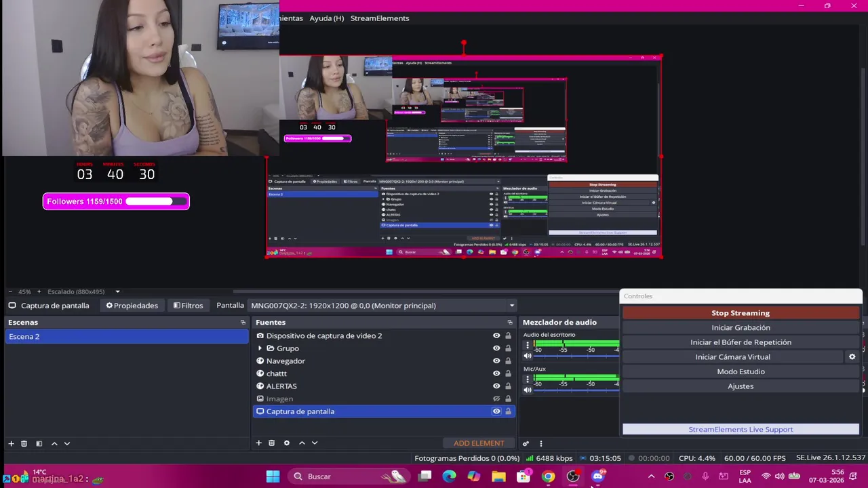The image size is (868, 488).
Task: Click ADD ELEMENT button
Action: [479, 443]
